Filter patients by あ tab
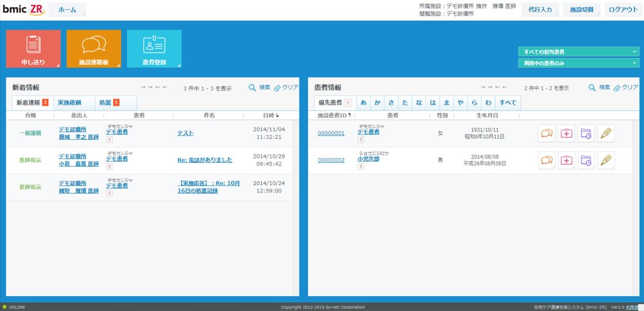This screenshot has height=311, width=644. click(363, 103)
